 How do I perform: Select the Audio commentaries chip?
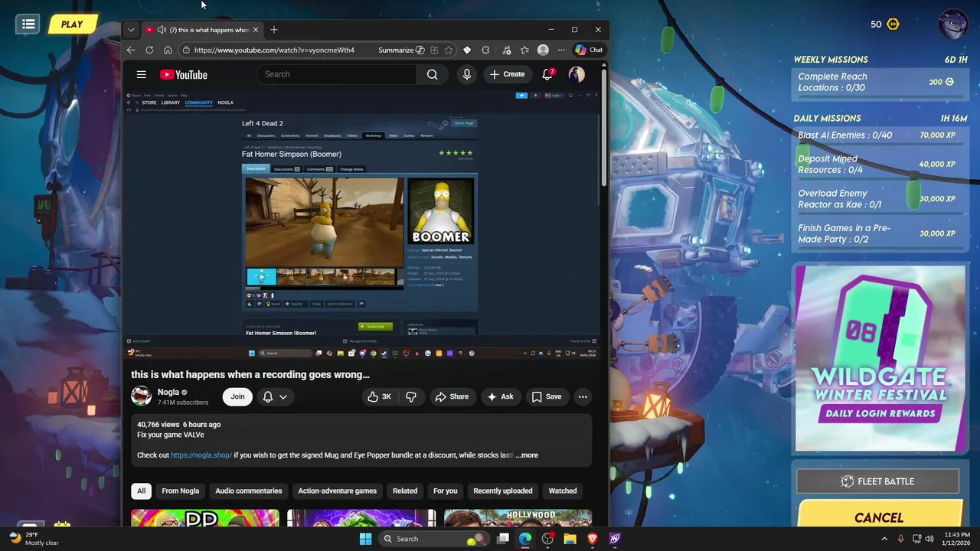[248, 491]
